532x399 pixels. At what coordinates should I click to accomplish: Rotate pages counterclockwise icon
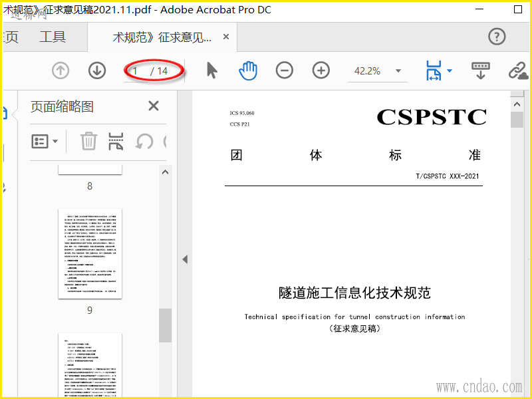tap(144, 141)
